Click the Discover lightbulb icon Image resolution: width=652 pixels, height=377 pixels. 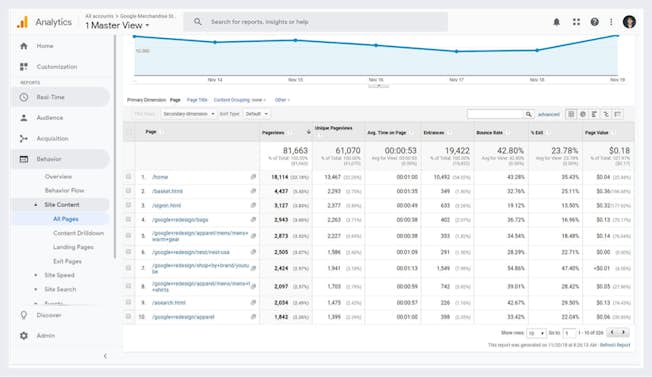pos(24,315)
